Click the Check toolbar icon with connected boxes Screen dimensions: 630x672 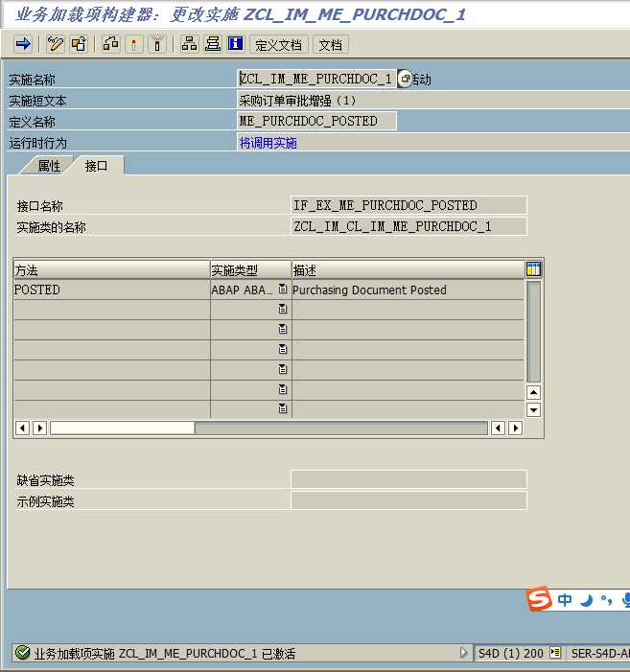pos(110,44)
